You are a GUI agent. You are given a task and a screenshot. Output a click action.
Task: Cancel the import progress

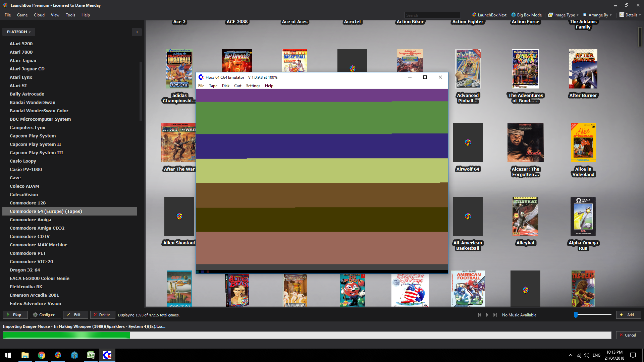coord(628,335)
